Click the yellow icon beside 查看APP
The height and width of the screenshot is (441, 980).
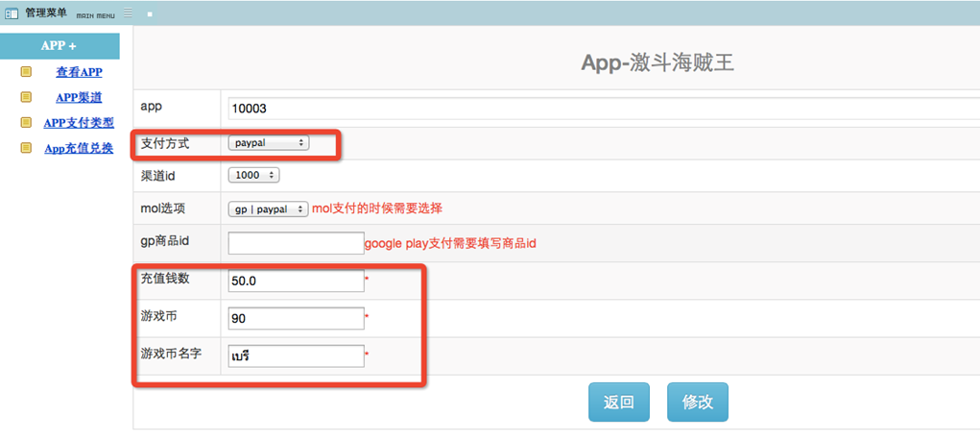pyautogui.click(x=26, y=72)
